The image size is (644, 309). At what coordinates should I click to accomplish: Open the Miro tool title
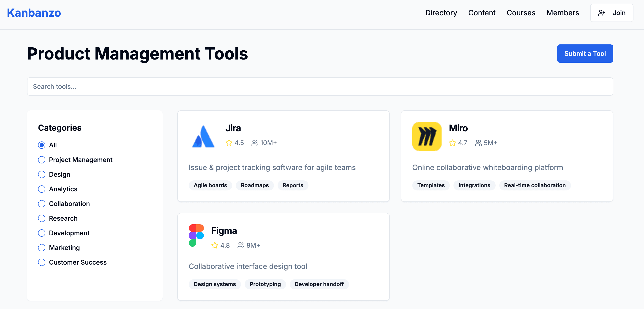[x=458, y=128]
